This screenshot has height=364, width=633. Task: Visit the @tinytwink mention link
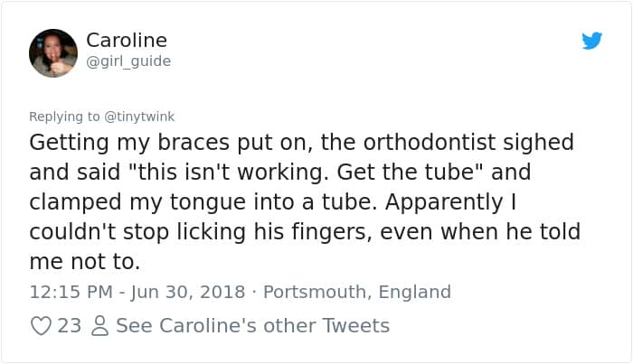(x=139, y=117)
